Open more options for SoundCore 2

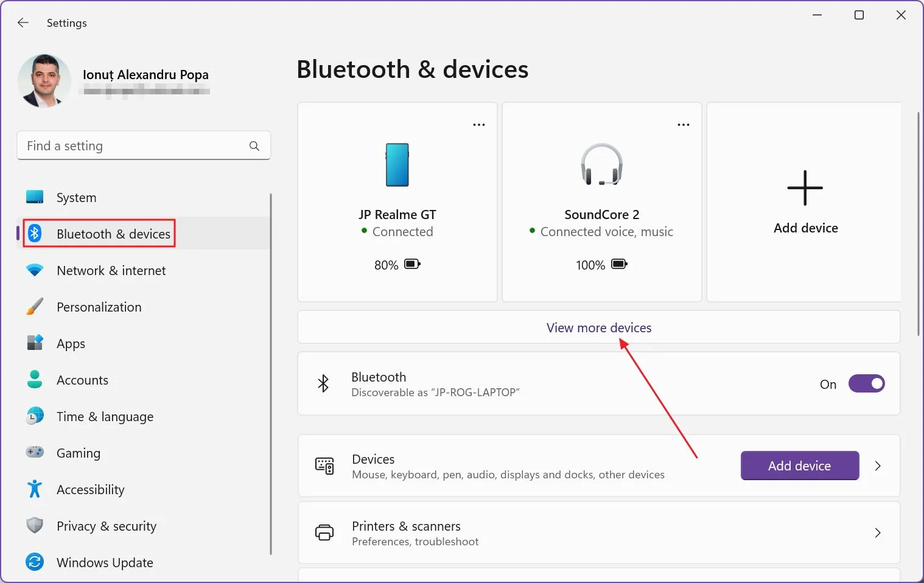click(x=684, y=125)
